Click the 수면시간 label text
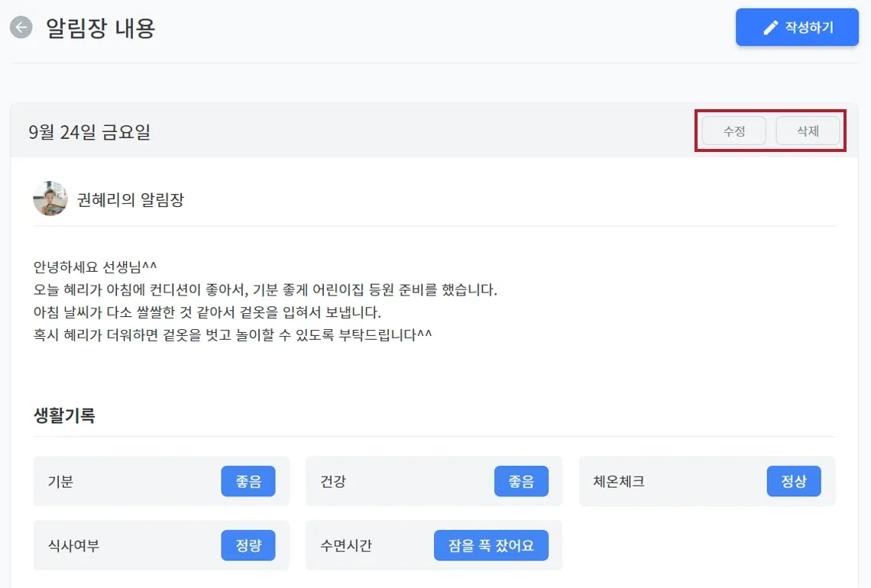Viewport: 871px width, 588px height. pyautogui.click(x=345, y=546)
